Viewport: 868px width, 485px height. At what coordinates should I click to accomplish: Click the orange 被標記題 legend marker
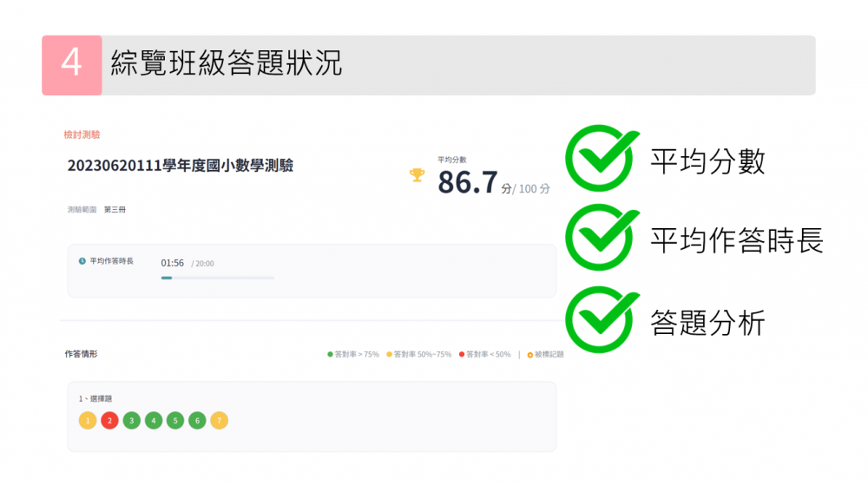coord(530,355)
